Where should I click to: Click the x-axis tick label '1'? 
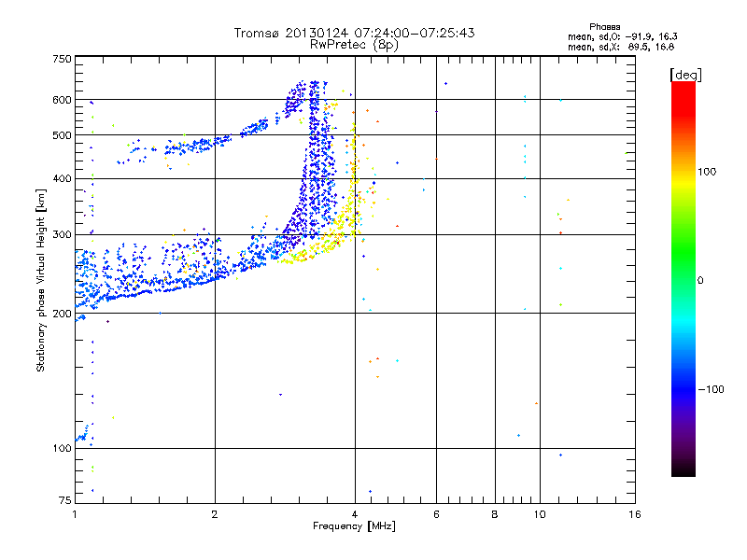pos(75,514)
